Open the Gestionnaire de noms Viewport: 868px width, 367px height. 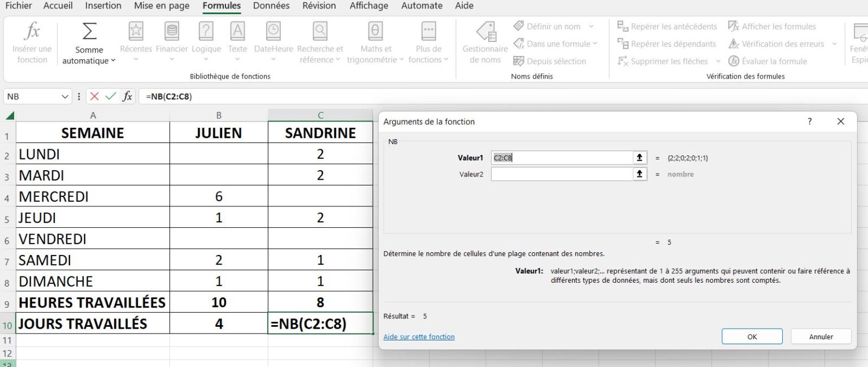[484, 42]
